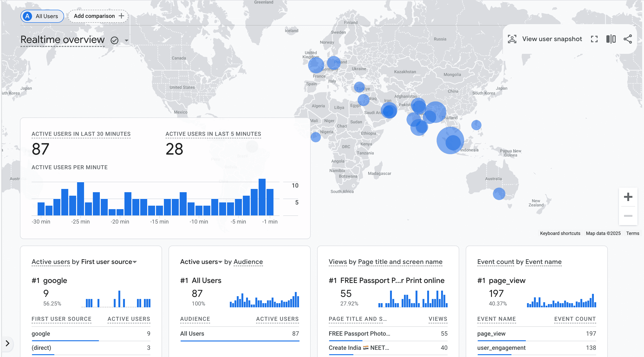The width and height of the screenshot is (644, 357).
Task: Open Keyboard shortcuts on the map
Action: (x=560, y=233)
